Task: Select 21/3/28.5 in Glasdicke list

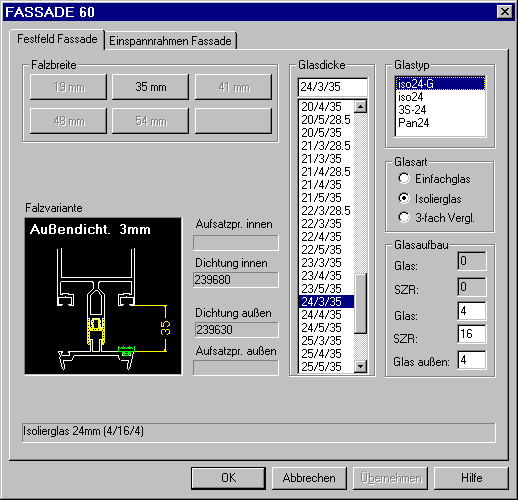Action: coord(326,146)
